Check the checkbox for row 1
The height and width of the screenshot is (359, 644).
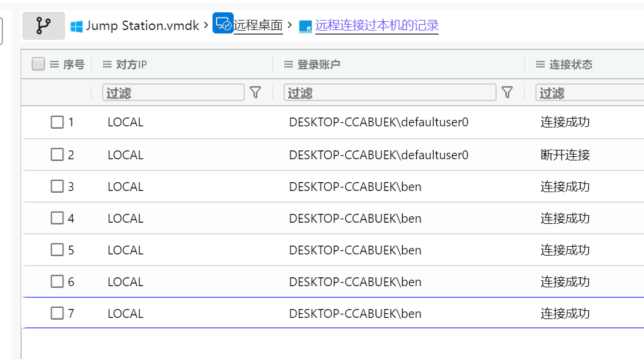click(57, 122)
